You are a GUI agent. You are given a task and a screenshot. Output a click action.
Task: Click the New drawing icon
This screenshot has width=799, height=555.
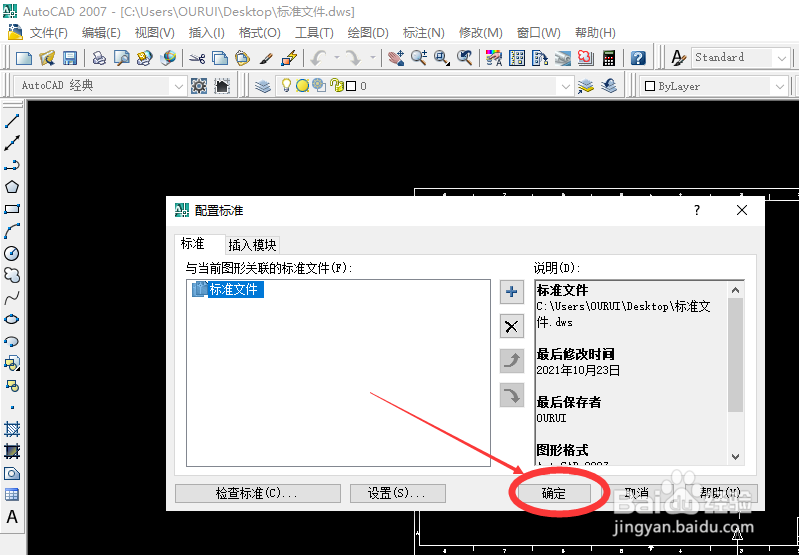(x=23, y=58)
